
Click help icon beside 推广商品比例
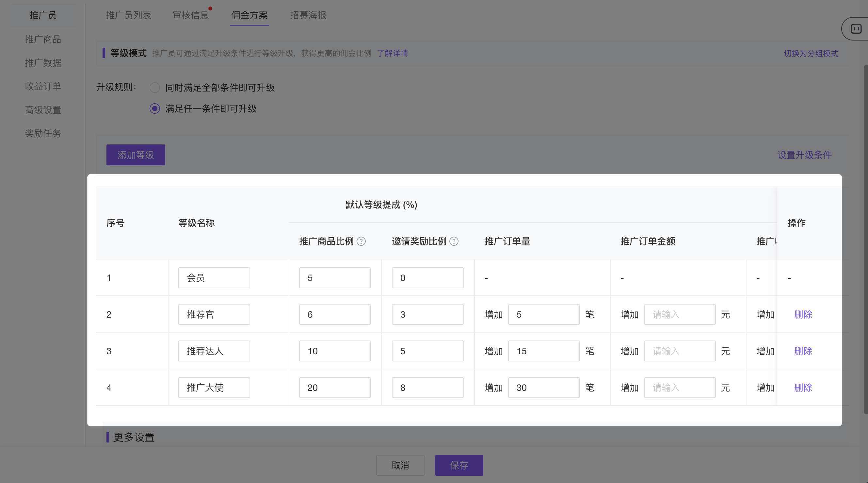[x=361, y=241]
